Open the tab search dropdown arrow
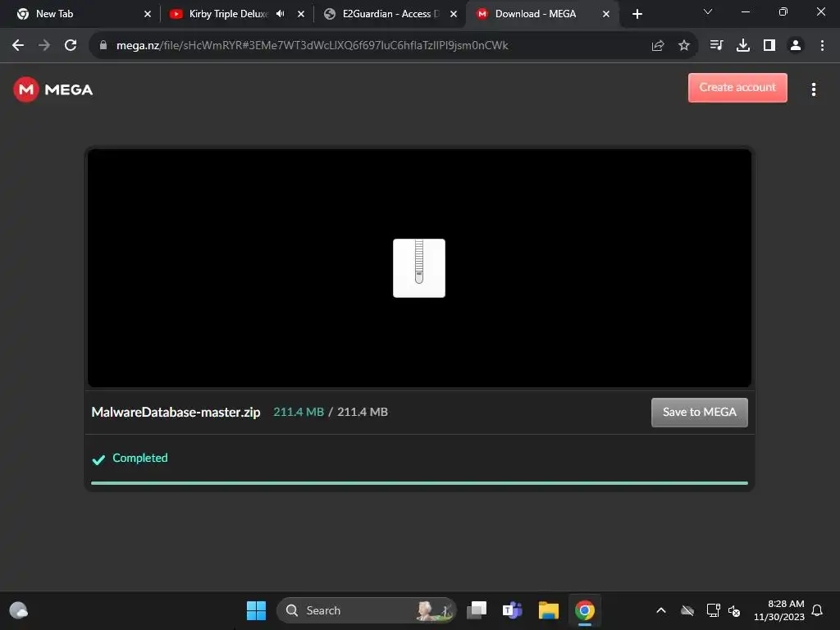Image resolution: width=840 pixels, height=630 pixels. [708, 11]
